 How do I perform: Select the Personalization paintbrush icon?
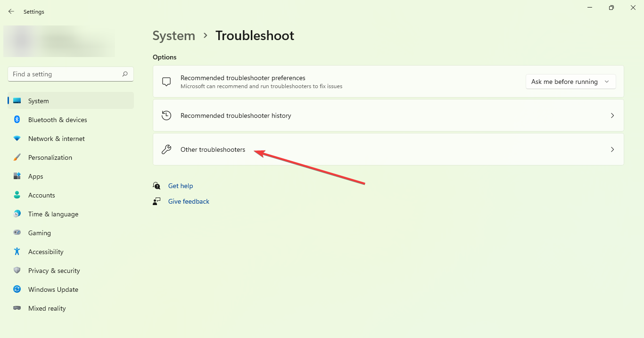pos(17,157)
